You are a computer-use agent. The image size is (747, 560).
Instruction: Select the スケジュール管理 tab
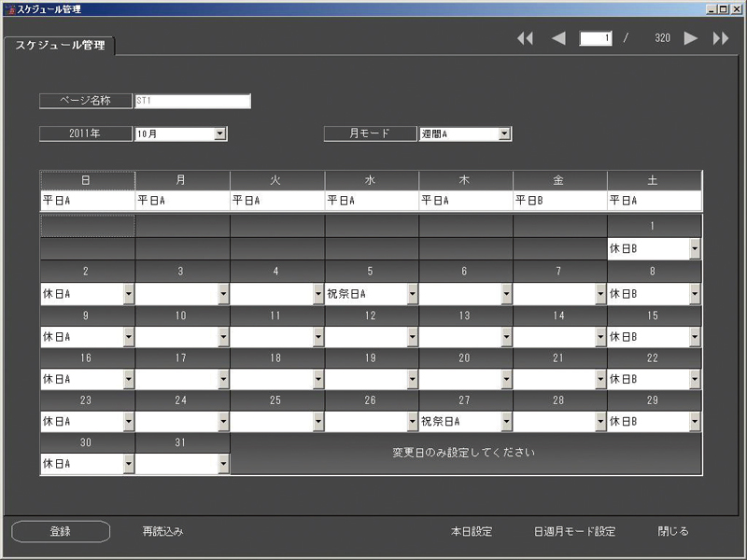tap(60, 46)
